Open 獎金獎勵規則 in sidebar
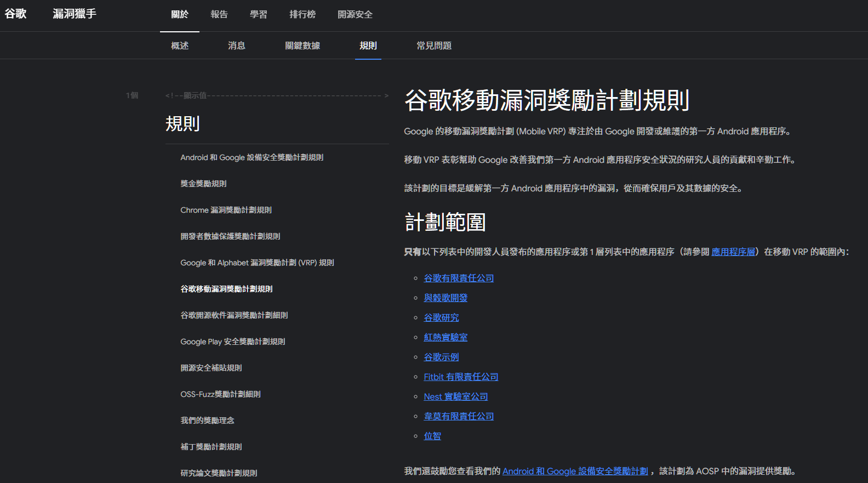Image resolution: width=868 pixels, height=483 pixels. click(203, 184)
